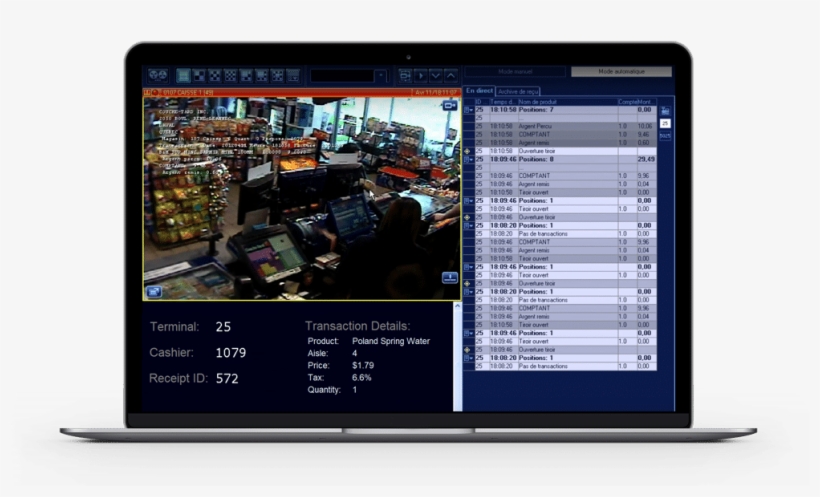
Task: Click the toolbar down chevron button
Action: click(x=436, y=76)
